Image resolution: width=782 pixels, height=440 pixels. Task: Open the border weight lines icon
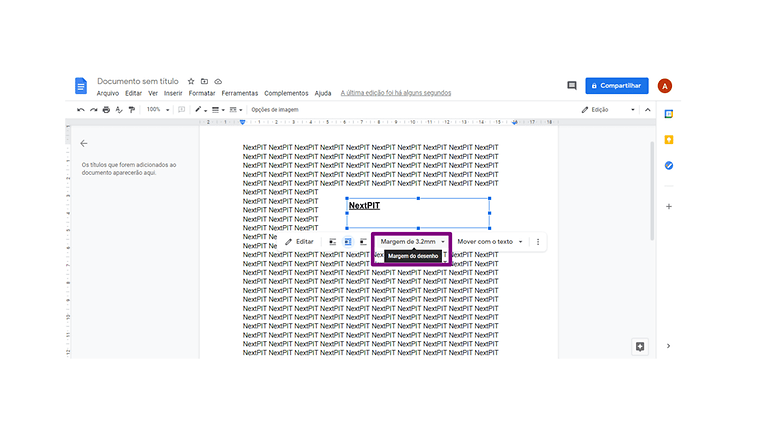[x=216, y=110]
